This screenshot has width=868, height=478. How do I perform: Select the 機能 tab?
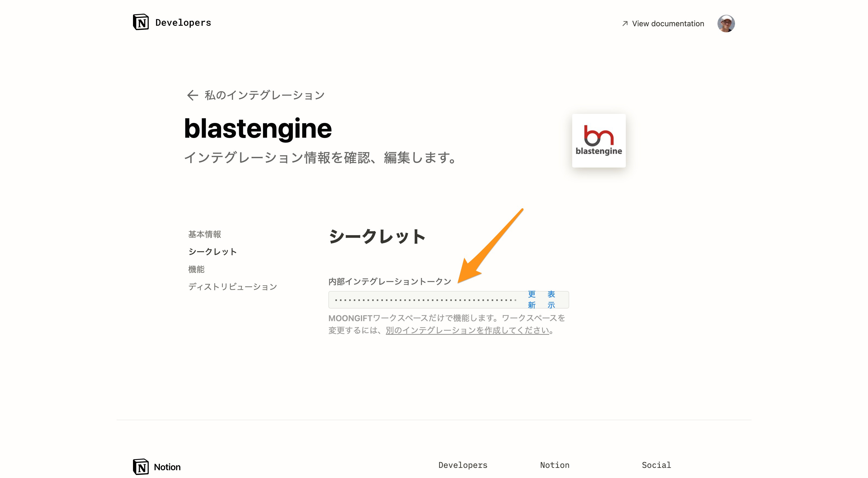pyautogui.click(x=196, y=269)
